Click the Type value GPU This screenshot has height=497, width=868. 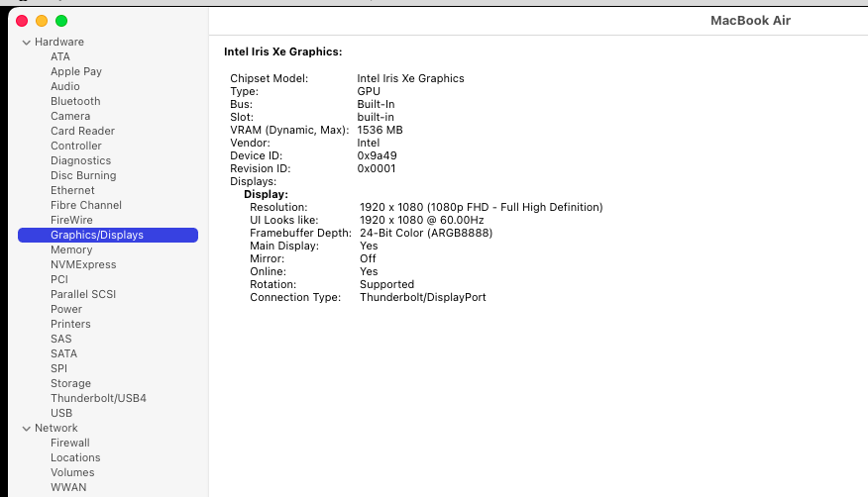tap(369, 92)
